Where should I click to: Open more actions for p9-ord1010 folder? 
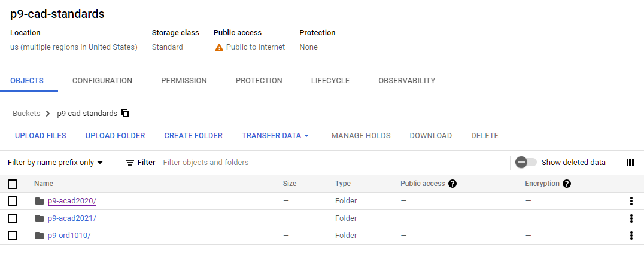[x=631, y=236]
